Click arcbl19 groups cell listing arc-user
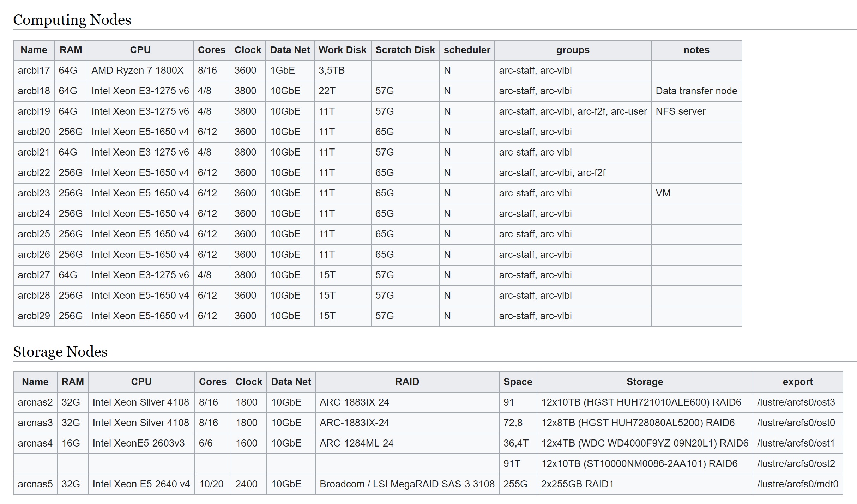 pos(573,111)
